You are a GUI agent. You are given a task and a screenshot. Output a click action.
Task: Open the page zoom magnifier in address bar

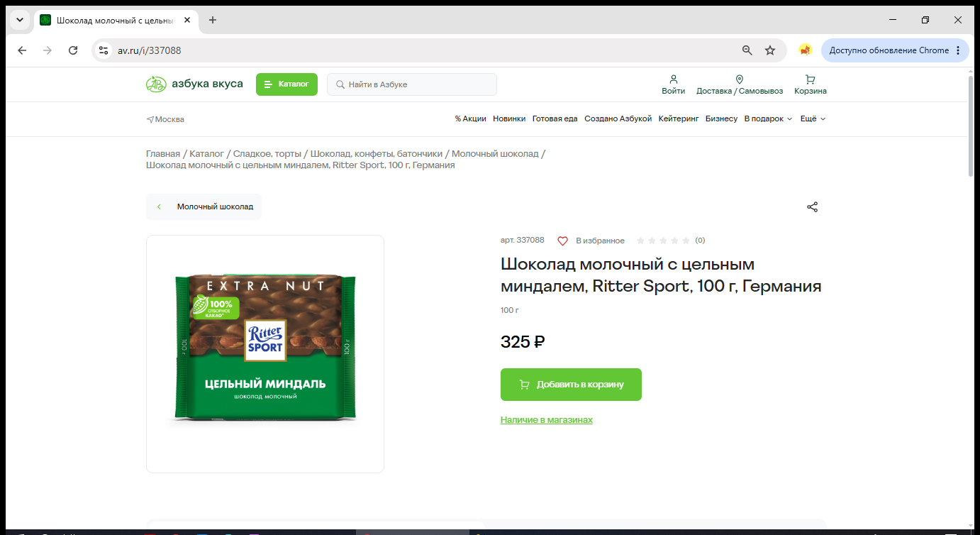(x=747, y=50)
